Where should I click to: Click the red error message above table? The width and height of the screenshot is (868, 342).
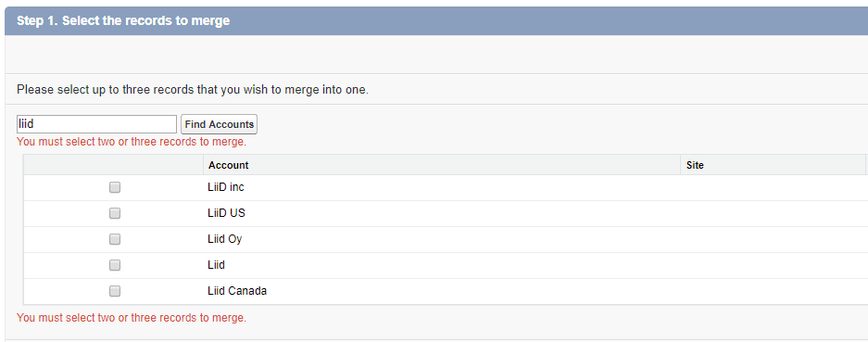132,142
